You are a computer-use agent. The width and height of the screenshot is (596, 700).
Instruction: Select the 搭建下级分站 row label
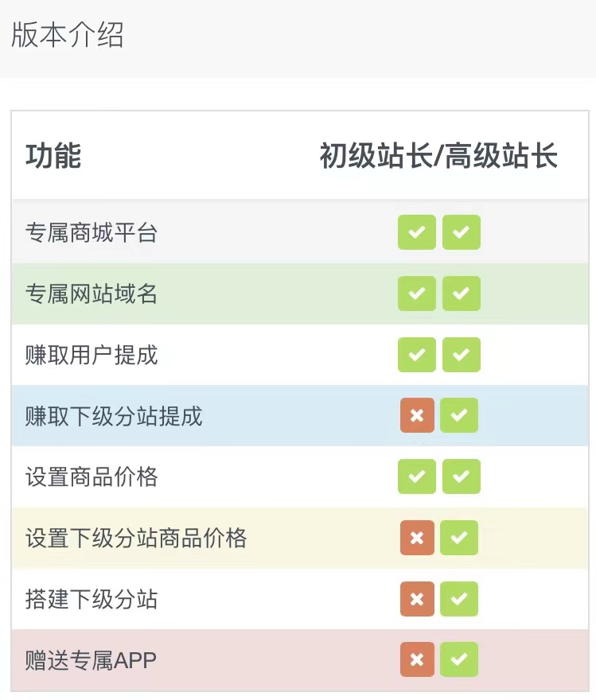[x=92, y=599]
